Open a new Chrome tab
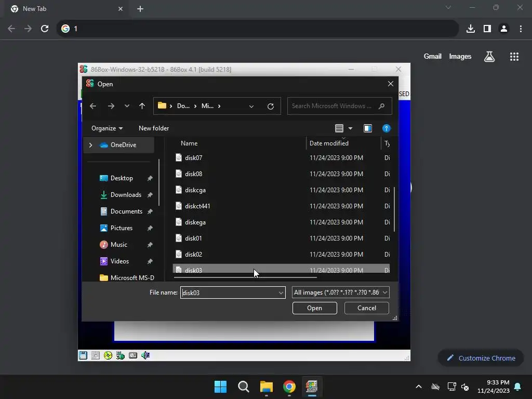This screenshot has height=399, width=532. [140, 9]
